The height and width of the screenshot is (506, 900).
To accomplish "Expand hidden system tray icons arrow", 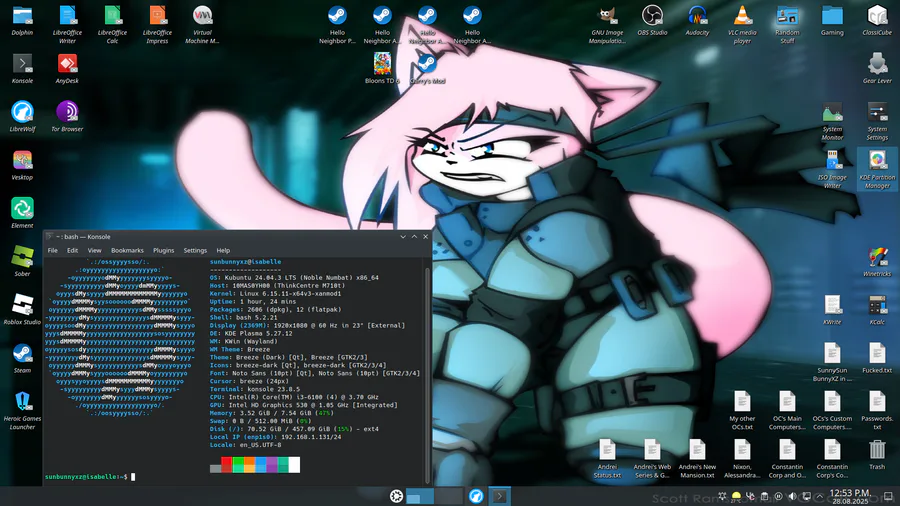I will 820,496.
